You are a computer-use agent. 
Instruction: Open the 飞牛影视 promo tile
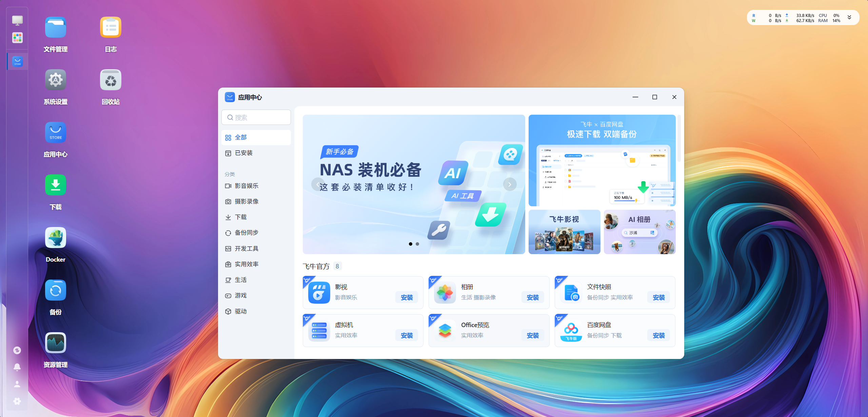pyautogui.click(x=564, y=232)
